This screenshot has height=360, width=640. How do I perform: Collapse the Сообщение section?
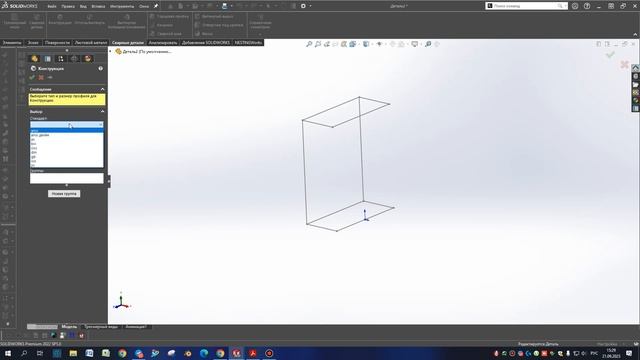(102, 89)
